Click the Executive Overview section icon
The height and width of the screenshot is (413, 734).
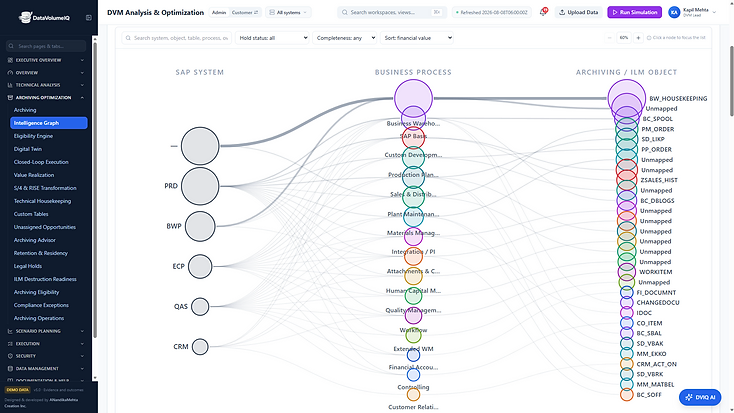pos(10,60)
